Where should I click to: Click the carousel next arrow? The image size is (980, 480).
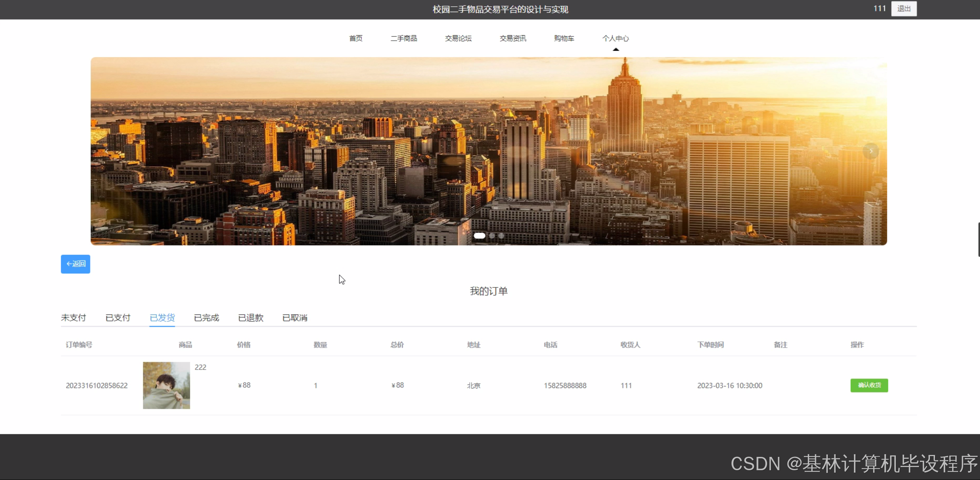tap(871, 151)
